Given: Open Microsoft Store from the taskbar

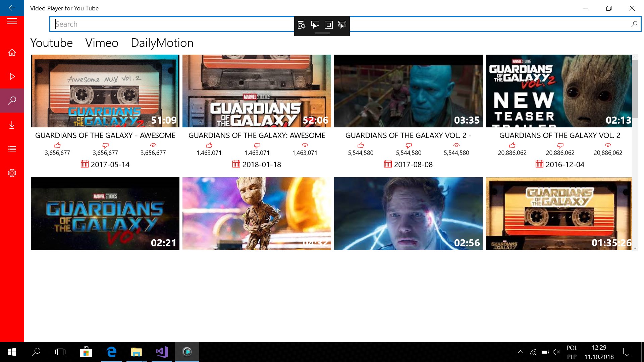Looking at the screenshot, I should (x=86, y=352).
